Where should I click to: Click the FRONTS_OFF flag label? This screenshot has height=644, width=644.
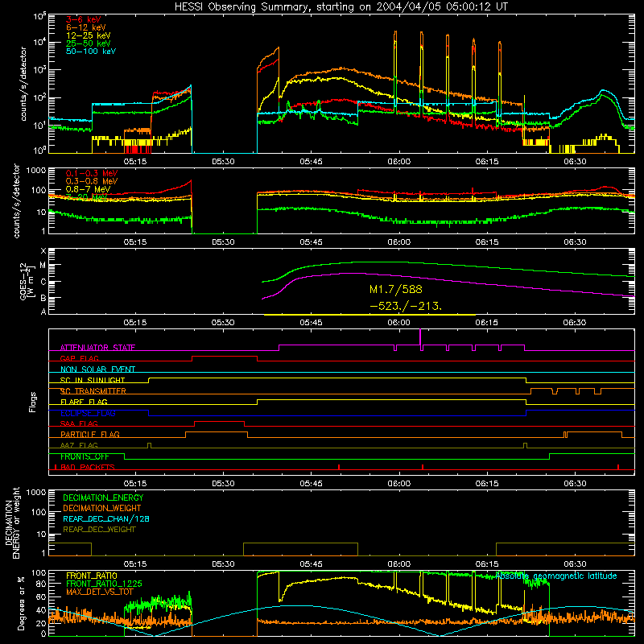click(85, 456)
